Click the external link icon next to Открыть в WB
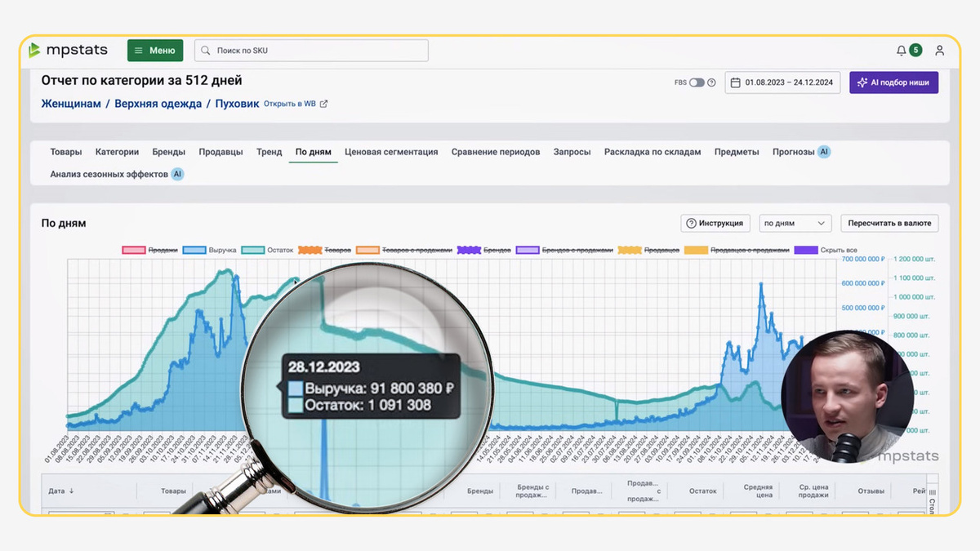Screen dimensions: 980x551 (x=323, y=104)
